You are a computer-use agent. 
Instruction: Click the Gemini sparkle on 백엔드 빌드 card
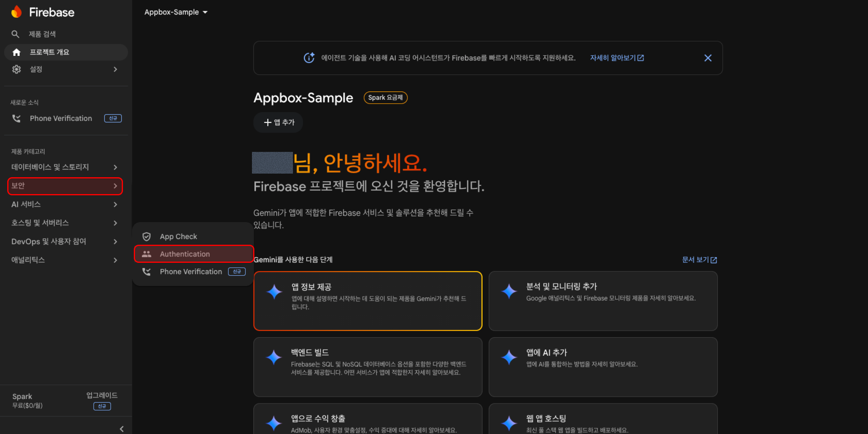274,357
